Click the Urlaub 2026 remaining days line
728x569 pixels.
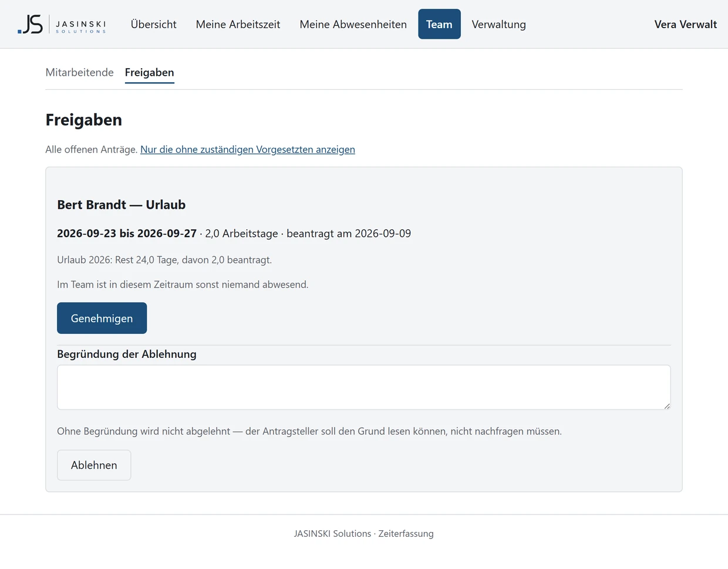pyautogui.click(x=164, y=260)
